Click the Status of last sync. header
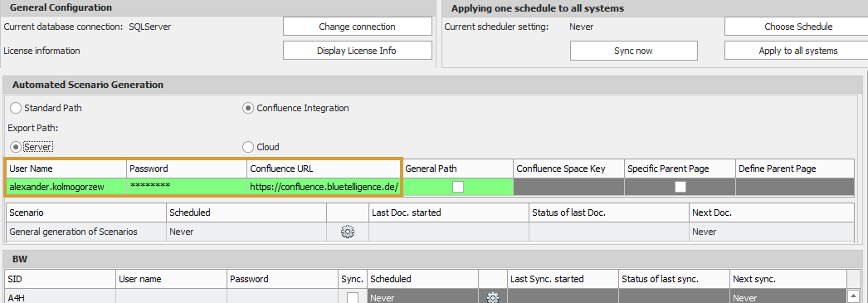 pos(674,279)
